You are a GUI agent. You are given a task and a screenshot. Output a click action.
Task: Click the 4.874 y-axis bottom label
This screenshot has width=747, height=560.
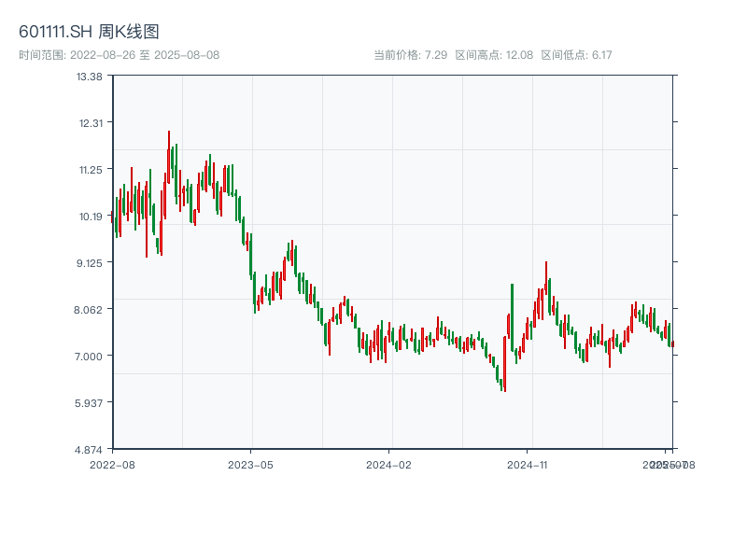(x=90, y=449)
